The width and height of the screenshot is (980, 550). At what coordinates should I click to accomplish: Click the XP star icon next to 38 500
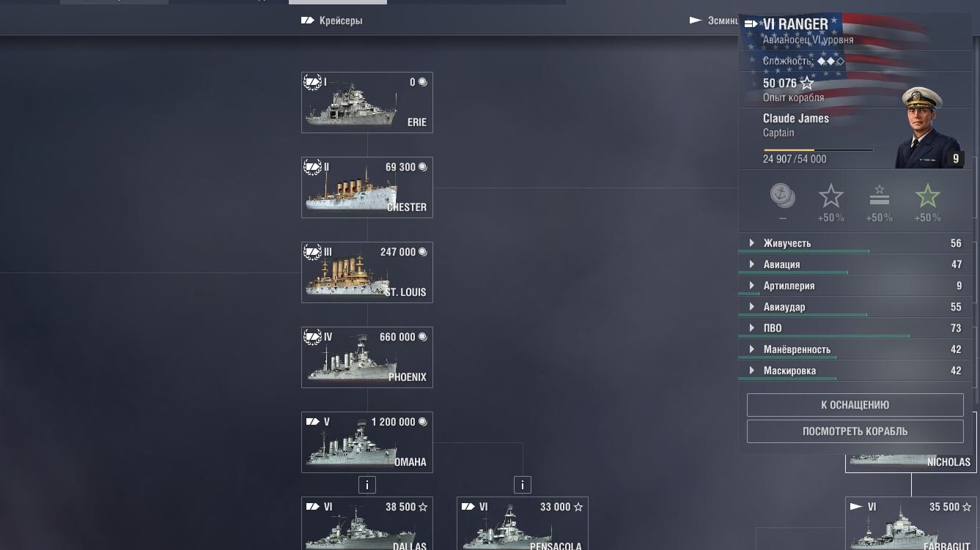423,507
